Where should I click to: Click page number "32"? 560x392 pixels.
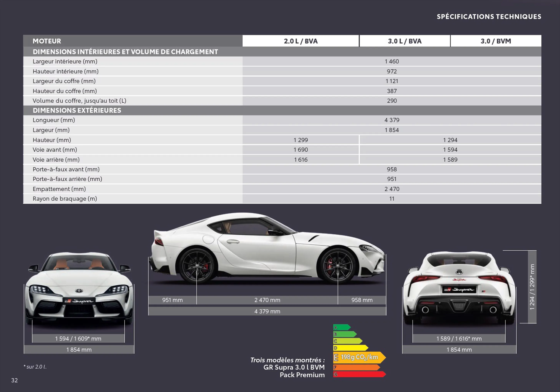click(x=14, y=380)
